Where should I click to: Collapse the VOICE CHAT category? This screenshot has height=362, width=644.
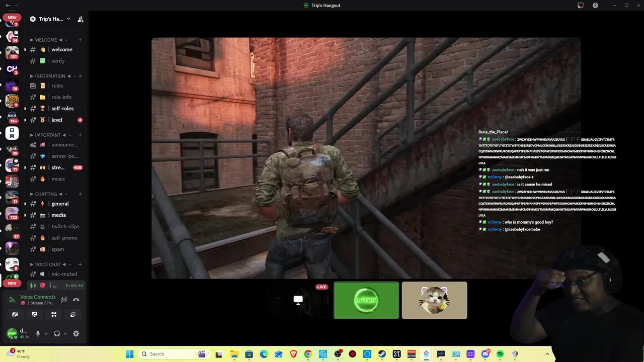click(x=50, y=264)
